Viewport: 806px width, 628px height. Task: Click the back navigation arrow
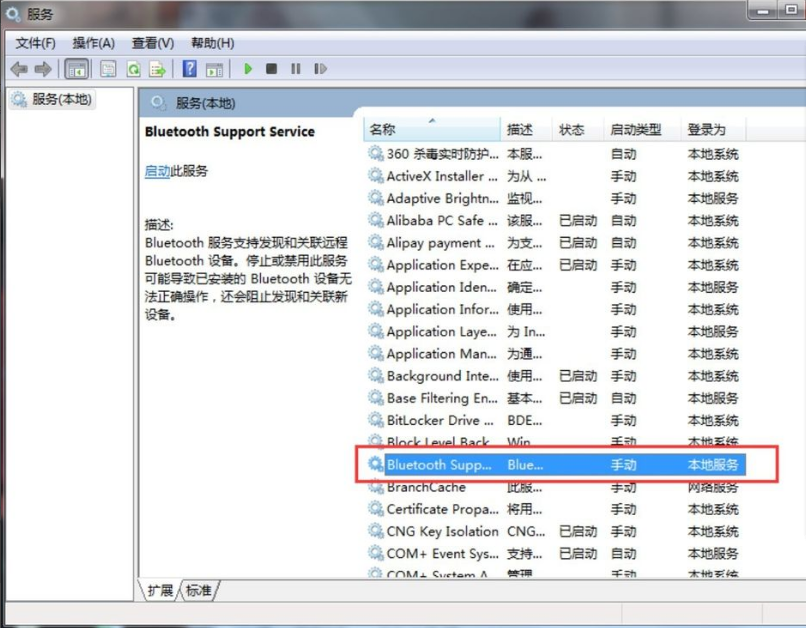tap(18, 68)
